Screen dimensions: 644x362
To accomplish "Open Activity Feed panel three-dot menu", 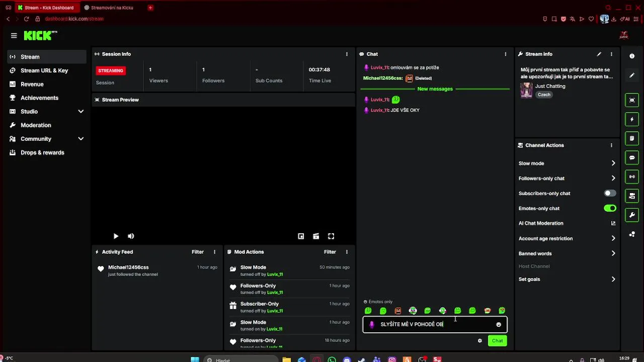I will 214,252.
